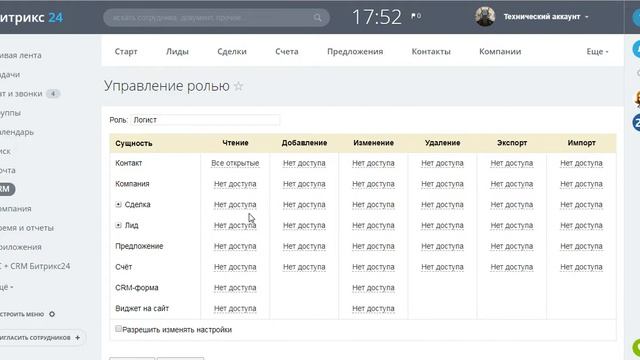The height and width of the screenshot is (360, 640).
Task: Open Лид Удаление permission dropdown
Action: (x=442, y=225)
